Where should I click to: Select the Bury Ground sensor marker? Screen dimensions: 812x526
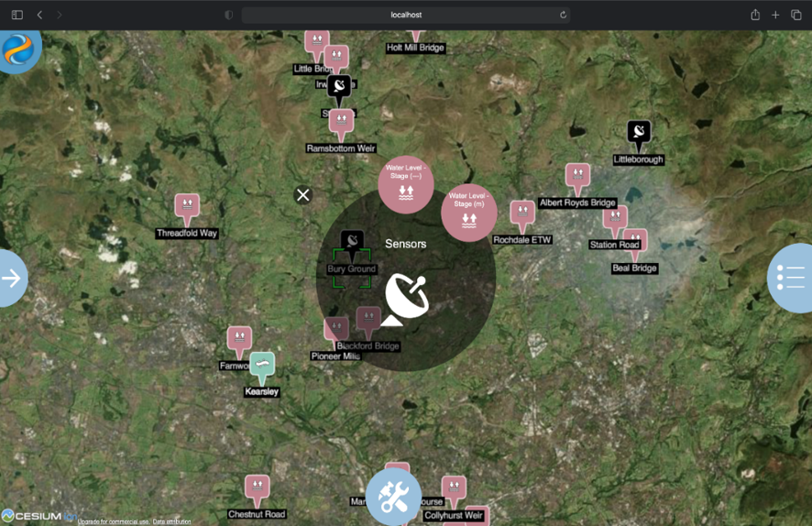(x=352, y=245)
